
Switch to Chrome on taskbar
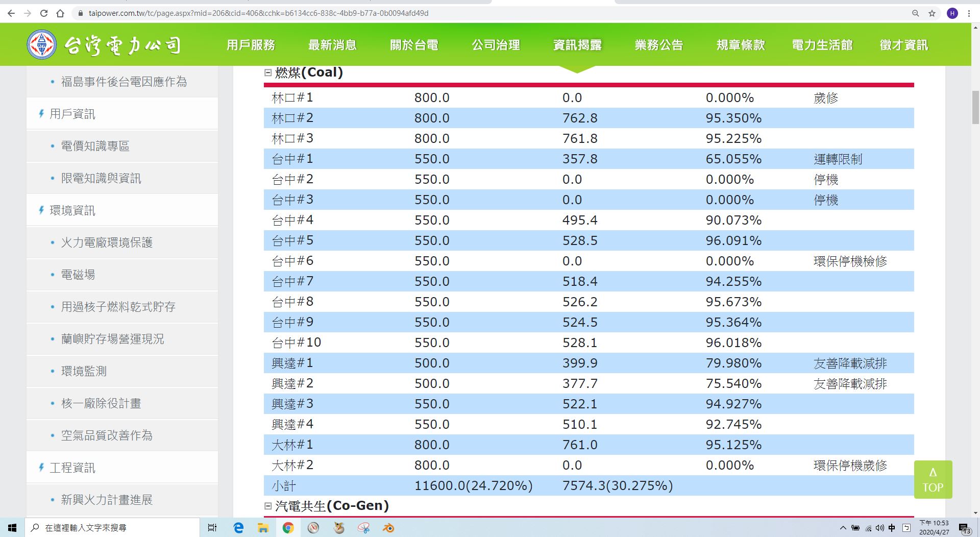(288, 527)
